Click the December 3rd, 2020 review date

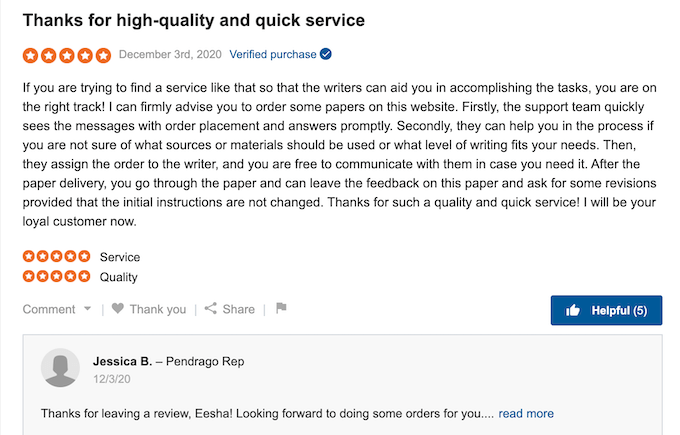pyautogui.click(x=168, y=54)
